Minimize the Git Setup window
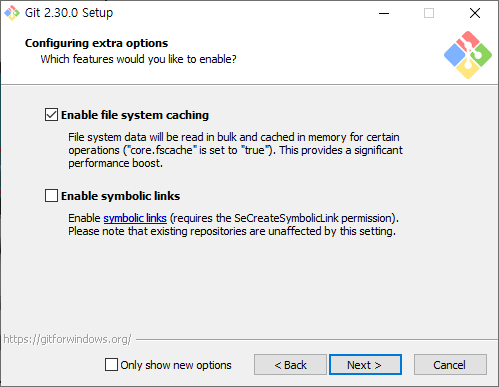The image size is (499, 387). click(x=384, y=13)
